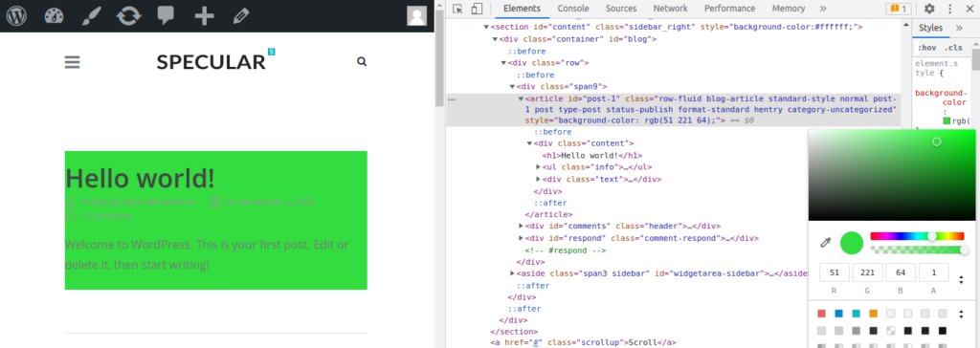This screenshot has width=980, height=348.
Task: Activate the element inspector pointer
Action: pos(457,9)
